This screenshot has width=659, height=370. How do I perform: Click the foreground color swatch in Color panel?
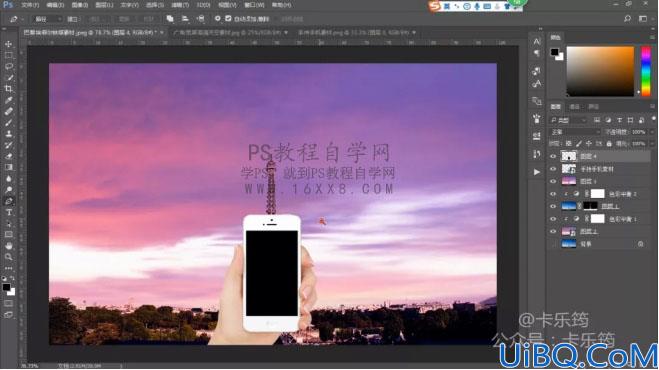point(555,52)
